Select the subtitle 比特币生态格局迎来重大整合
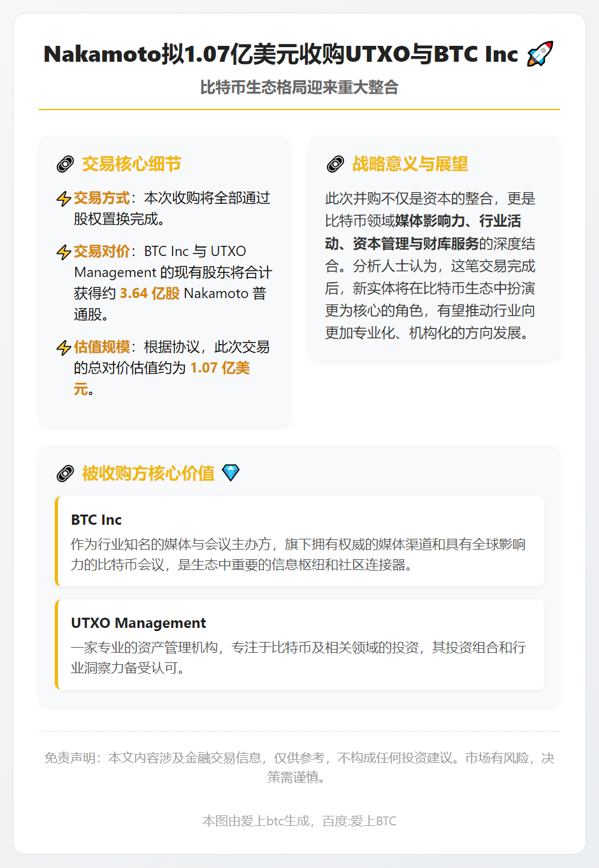This screenshot has width=599, height=868. click(x=299, y=87)
